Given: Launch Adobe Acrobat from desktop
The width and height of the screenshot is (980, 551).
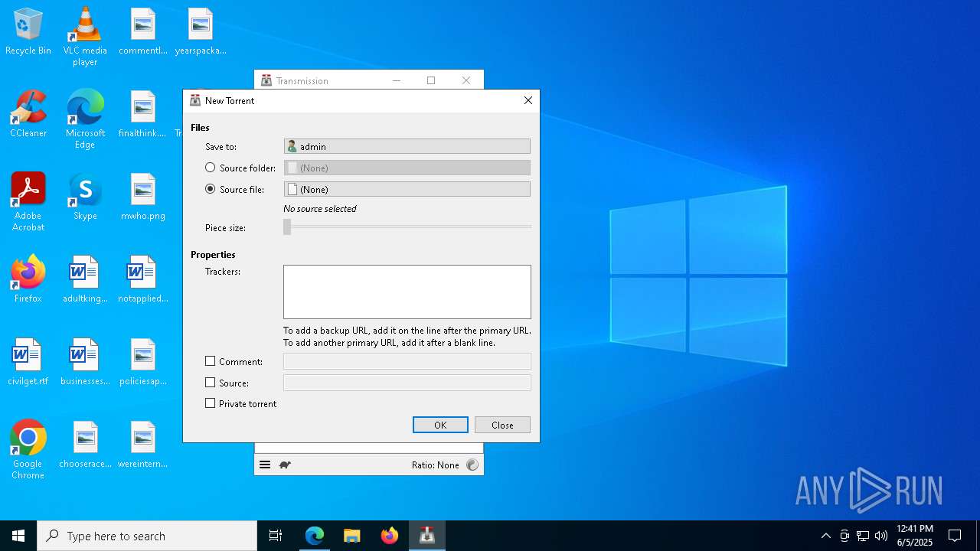Looking at the screenshot, I should [x=28, y=202].
